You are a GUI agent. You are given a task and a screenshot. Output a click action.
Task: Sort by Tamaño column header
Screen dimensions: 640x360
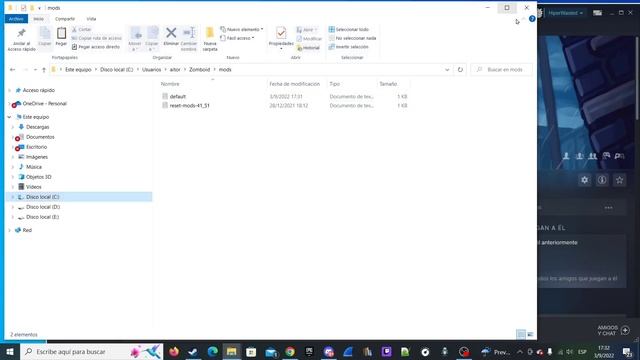click(x=388, y=84)
